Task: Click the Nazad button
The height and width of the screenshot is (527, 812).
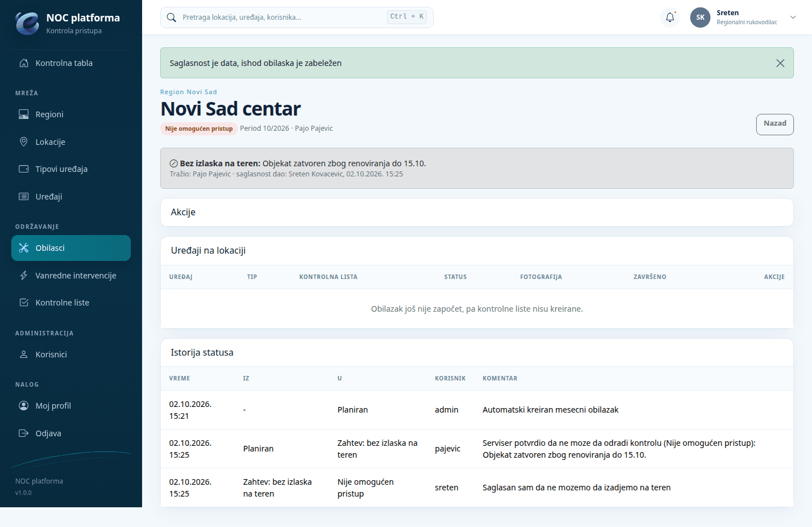Action: point(775,125)
